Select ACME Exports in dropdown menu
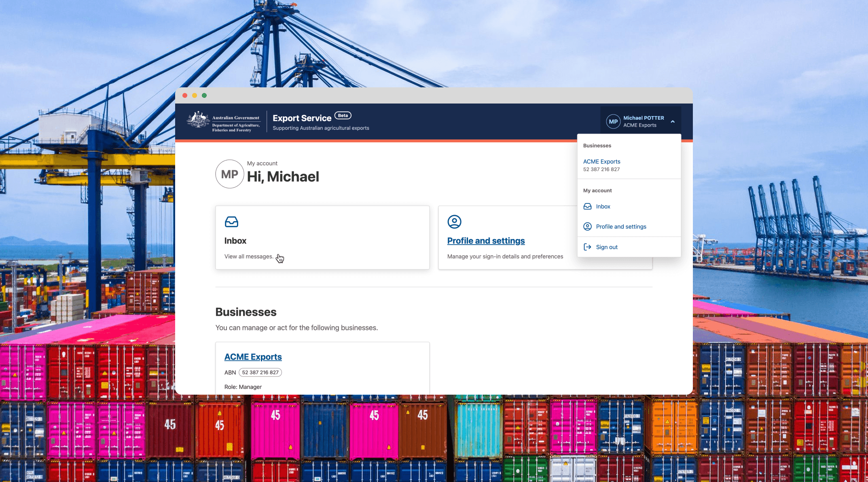Screen dimensions: 868x482 coord(601,162)
